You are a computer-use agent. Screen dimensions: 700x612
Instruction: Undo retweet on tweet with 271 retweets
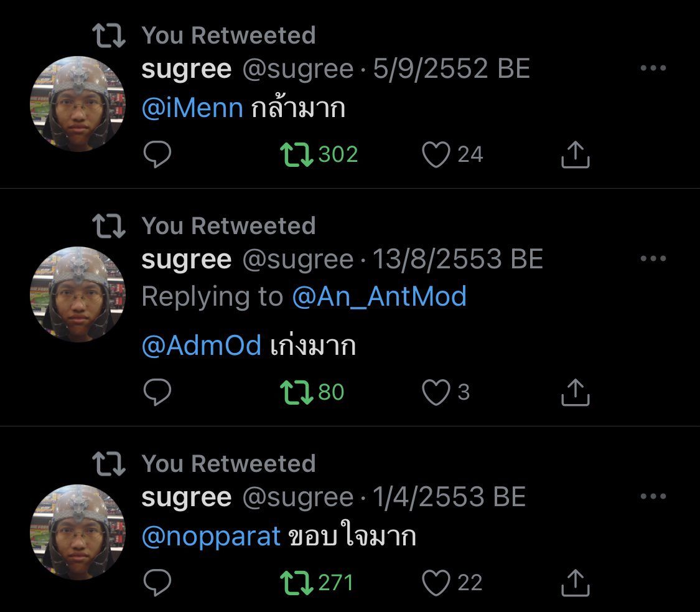(x=297, y=583)
